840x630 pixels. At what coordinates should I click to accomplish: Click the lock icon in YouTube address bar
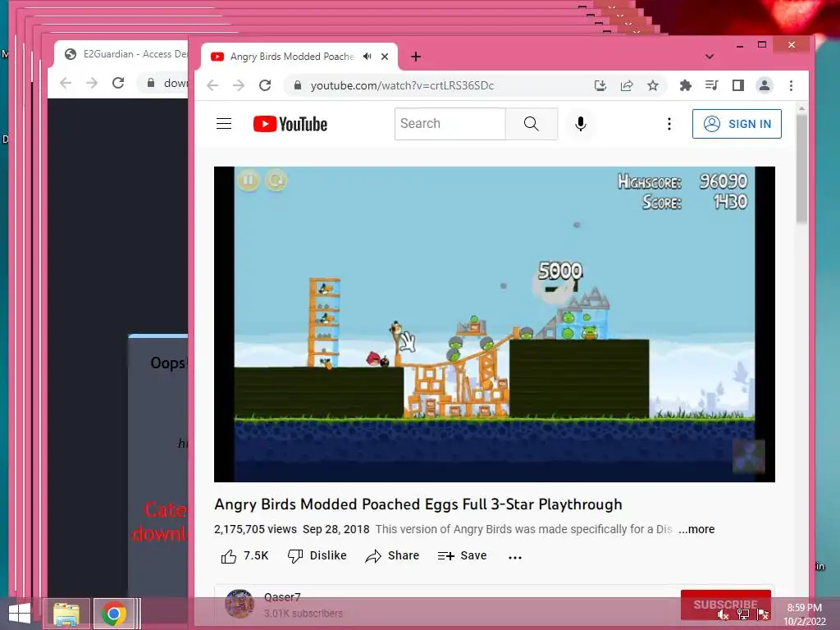pyautogui.click(x=298, y=85)
